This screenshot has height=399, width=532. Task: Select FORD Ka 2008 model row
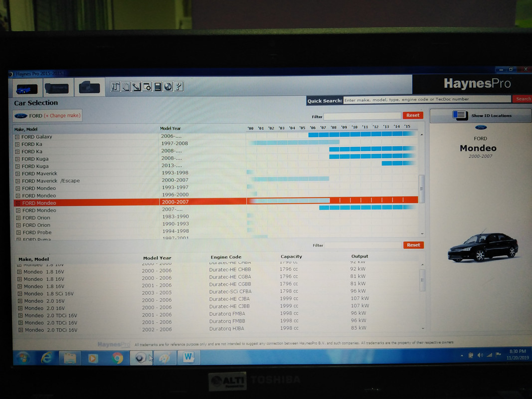point(216,151)
